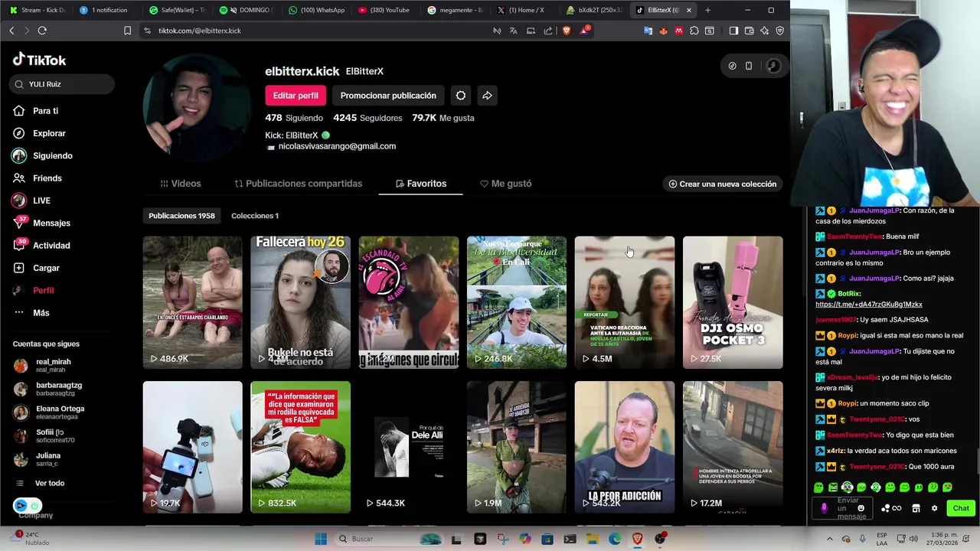Open chat settings gear
This screenshot has height=551, width=980.
point(934,508)
